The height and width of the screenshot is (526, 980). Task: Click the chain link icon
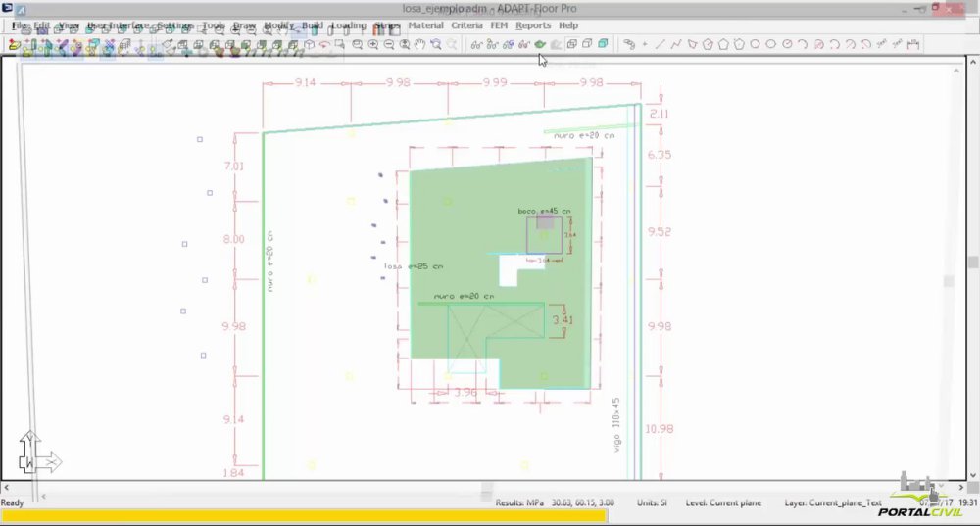629,44
